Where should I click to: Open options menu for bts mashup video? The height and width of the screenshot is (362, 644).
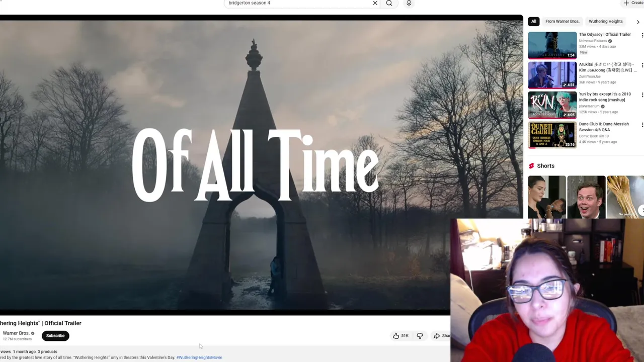(x=641, y=95)
